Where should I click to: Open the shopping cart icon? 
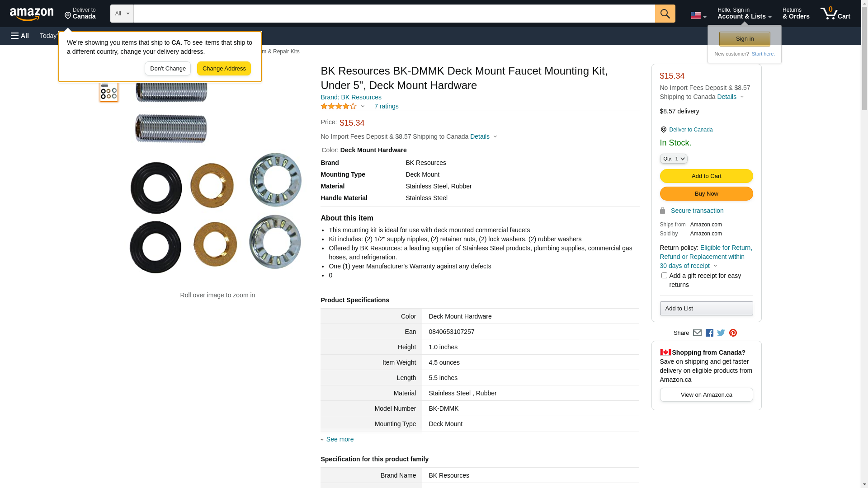click(x=835, y=14)
